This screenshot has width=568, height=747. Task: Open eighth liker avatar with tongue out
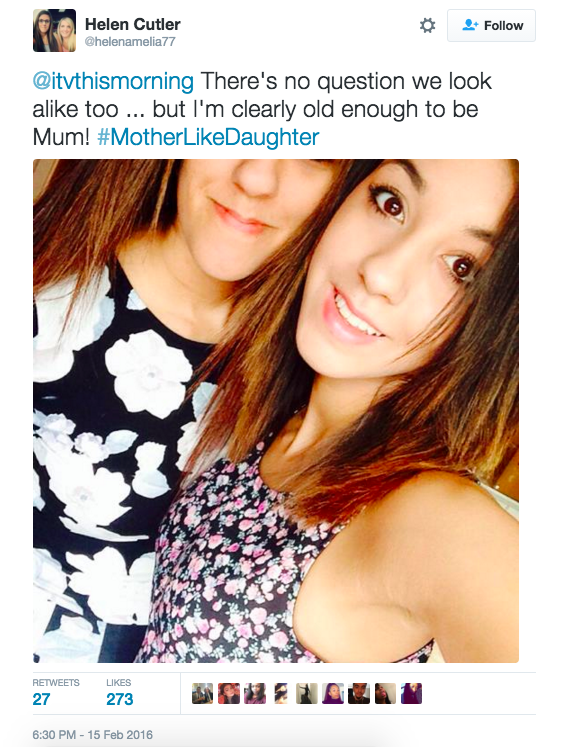pyautogui.click(x=385, y=694)
